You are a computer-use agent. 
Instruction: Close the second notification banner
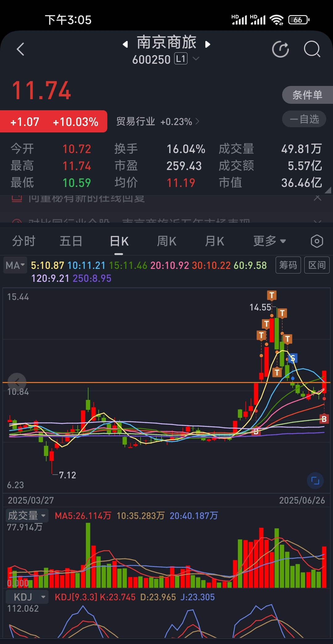(x=318, y=221)
